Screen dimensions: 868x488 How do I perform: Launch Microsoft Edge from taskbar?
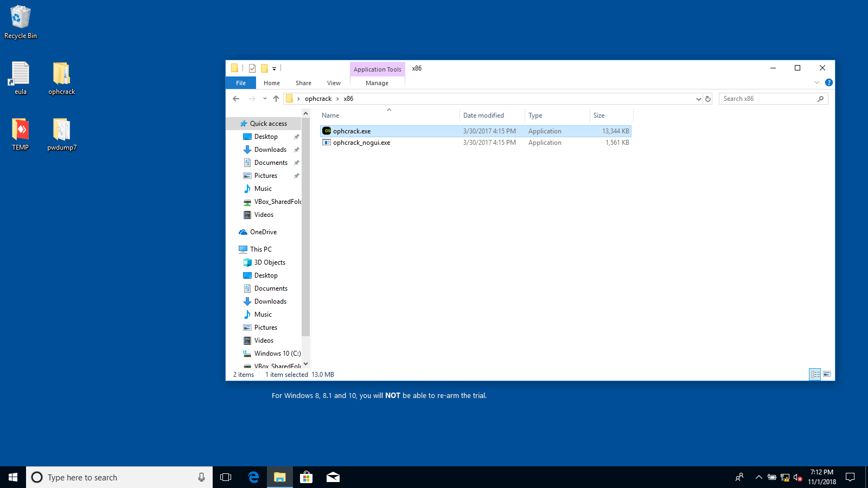[253, 477]
